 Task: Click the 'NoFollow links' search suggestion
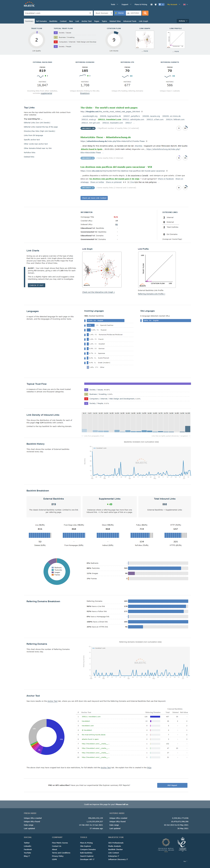coord(30,153)
